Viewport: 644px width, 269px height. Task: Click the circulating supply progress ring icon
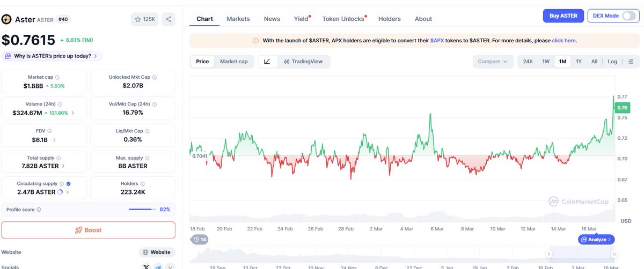coord(60,192)
